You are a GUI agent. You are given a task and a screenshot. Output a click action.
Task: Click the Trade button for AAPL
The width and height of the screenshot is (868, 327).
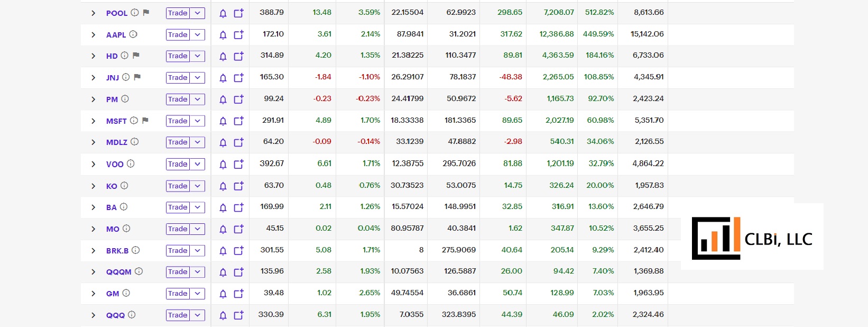tap(178, 35)
